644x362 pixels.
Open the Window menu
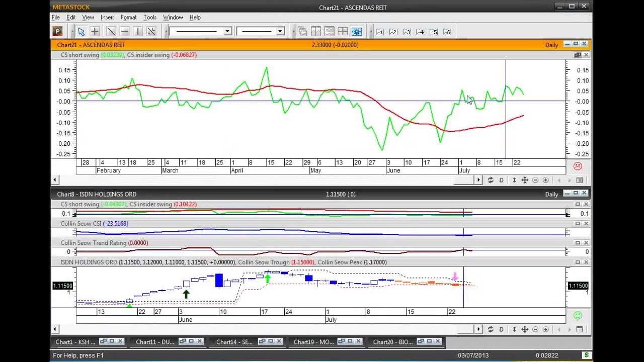173,18
